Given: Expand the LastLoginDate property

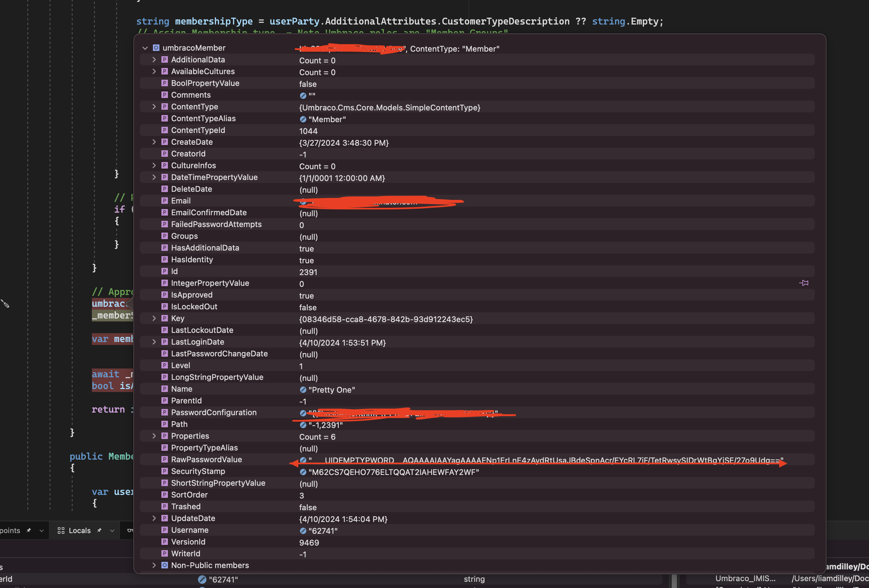Looking at the screenshot, I should click(x=154, y=342).
